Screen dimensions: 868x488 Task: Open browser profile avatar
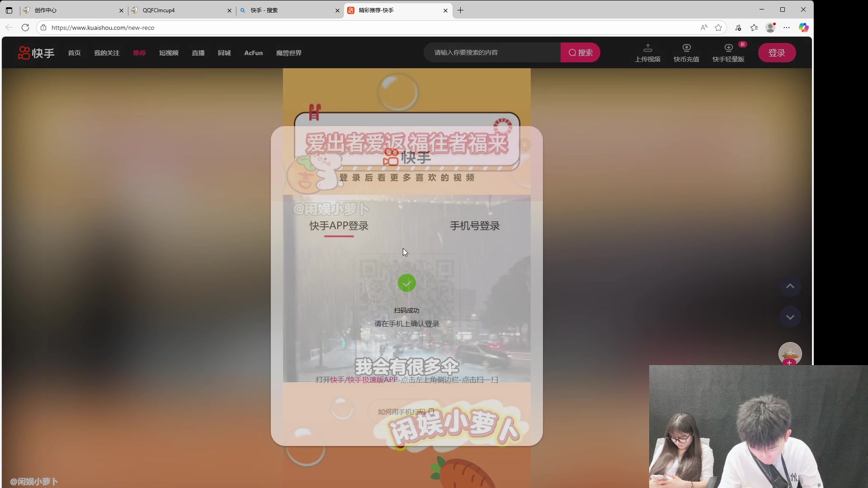tap(771, 28)
